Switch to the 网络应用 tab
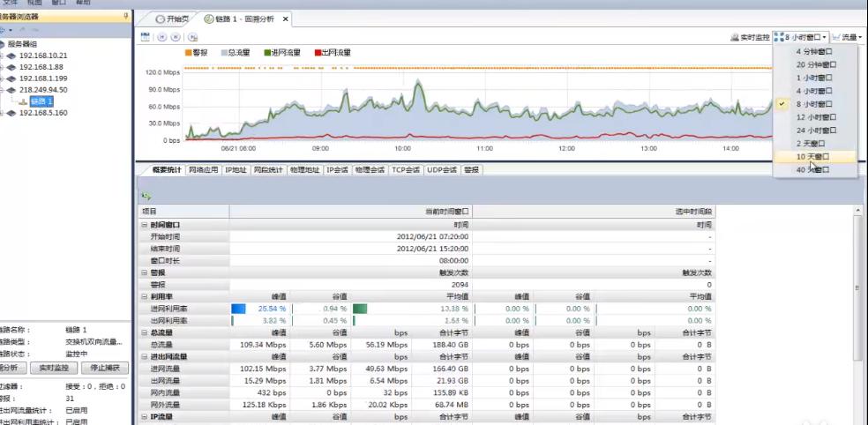Viewport: 868px width, 425px height. [x=204, y=169]
